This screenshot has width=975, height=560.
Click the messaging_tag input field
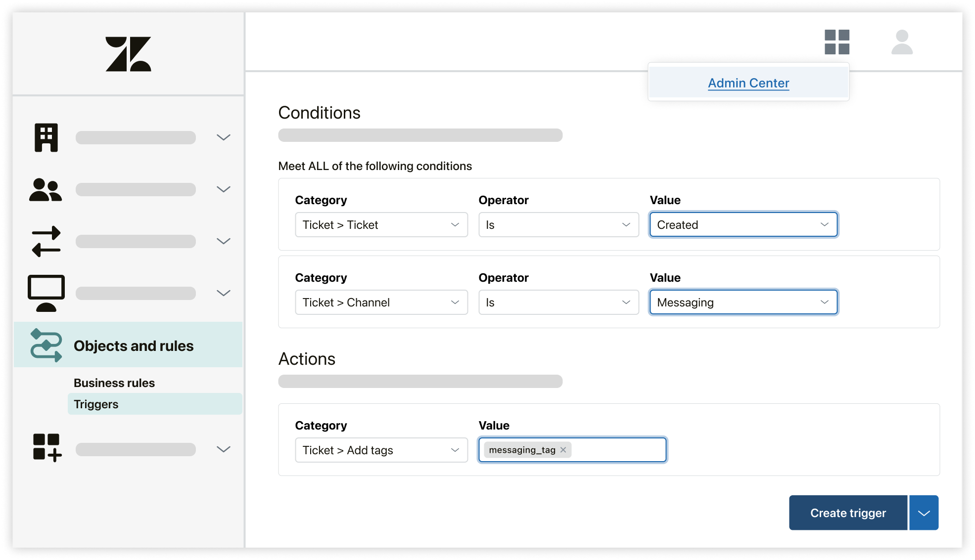pyautogui.click(x=572, y=449)
